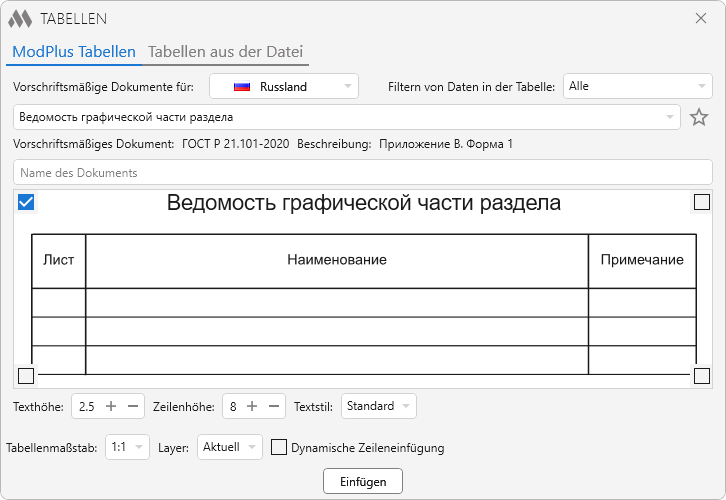This screenshot has height=500, width=726.
Task: Increase Texthöhe with the plus icon
Action: coord(111,406)
